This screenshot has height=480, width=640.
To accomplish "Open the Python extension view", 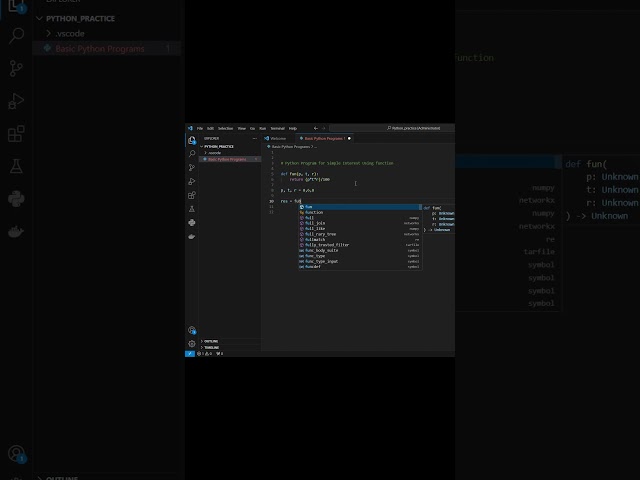I will pyautogui.click(x=192, y=222).
